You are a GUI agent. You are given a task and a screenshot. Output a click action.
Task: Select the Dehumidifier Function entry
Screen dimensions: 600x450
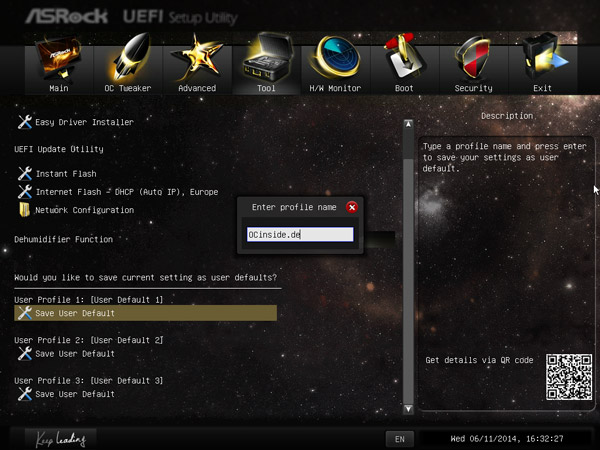[64, 240]
